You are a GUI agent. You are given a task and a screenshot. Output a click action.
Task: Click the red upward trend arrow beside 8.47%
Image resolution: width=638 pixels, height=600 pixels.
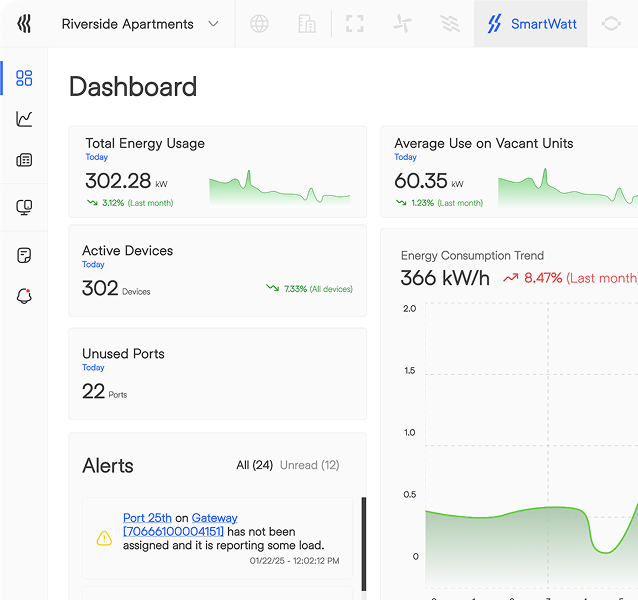click(x=511, y=278)
